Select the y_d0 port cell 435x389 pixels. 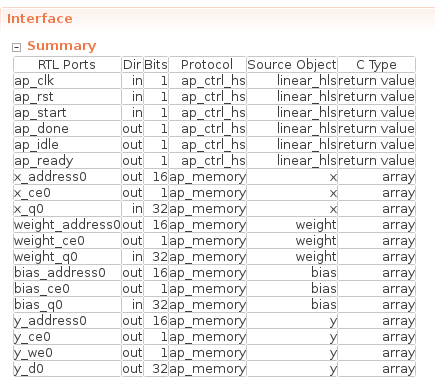click(x=67, y=369)
